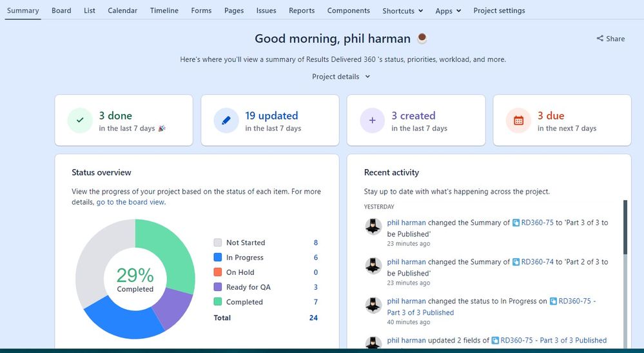This screenshot has height=353, width=644.
Task: Open the Timeline tab
Action: pyautogui.click(x=164, y=11)
